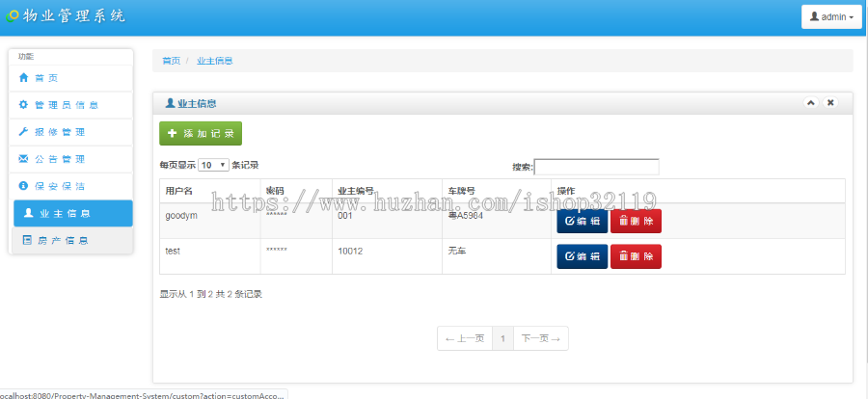
Task: Open 管理员信息 from the sidebar
Action: (x=70, y=105)
